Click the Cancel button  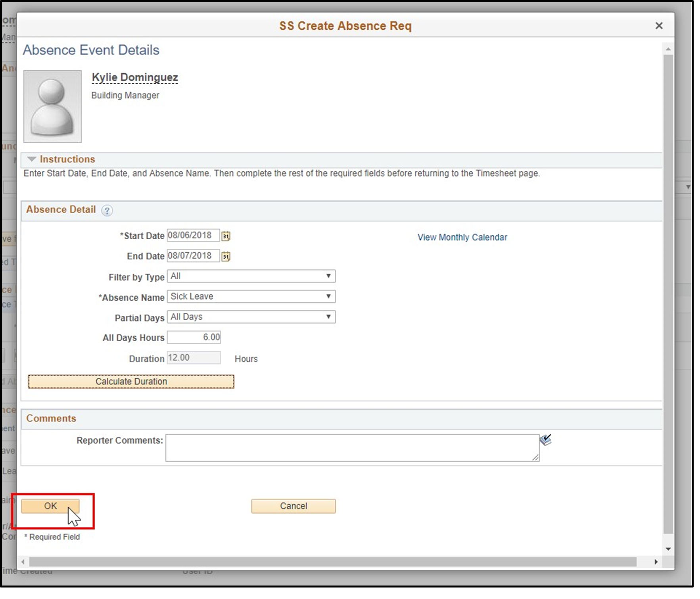[293, 506]
